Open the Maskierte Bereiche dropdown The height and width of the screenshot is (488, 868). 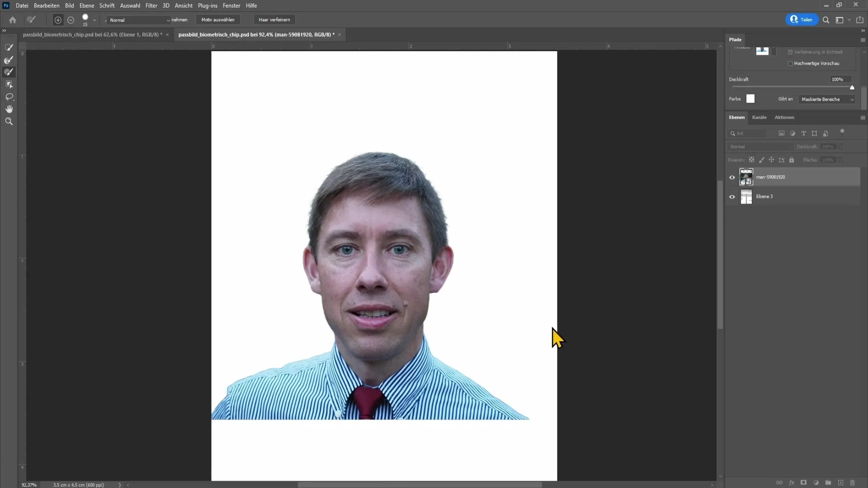827,99
